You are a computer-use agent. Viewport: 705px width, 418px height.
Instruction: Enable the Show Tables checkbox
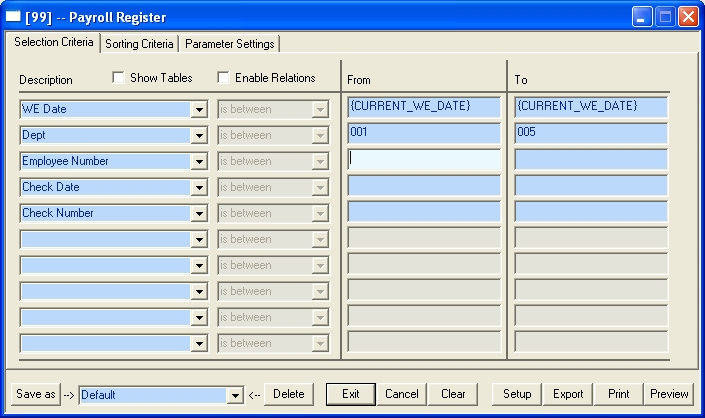pyautogui.click(x=119, y=78)
